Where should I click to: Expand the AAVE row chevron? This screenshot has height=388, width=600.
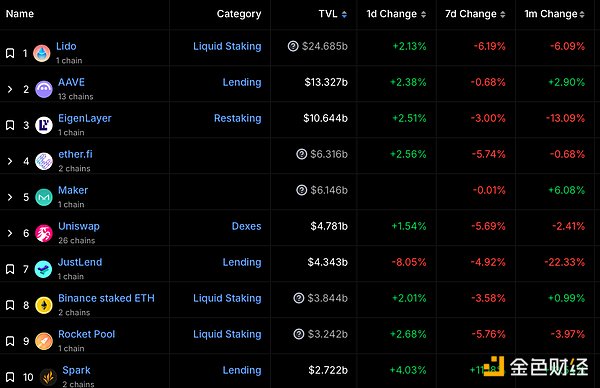10,89
